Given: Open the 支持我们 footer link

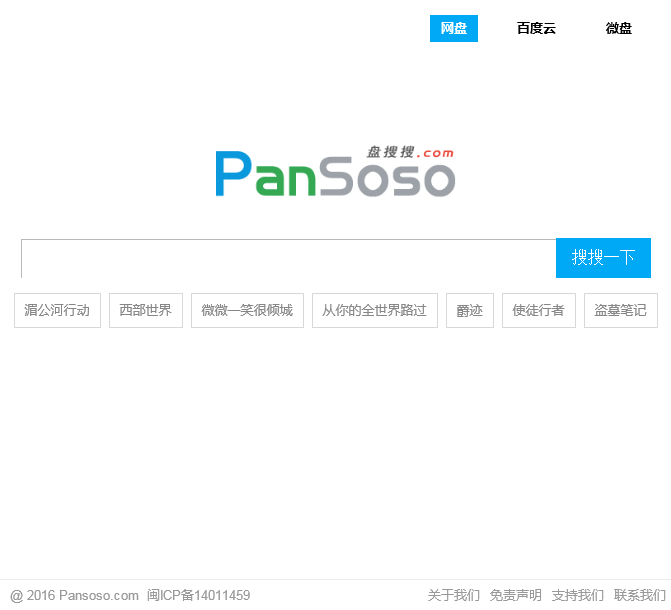Looking at the screenshot, I should point(578,595).
